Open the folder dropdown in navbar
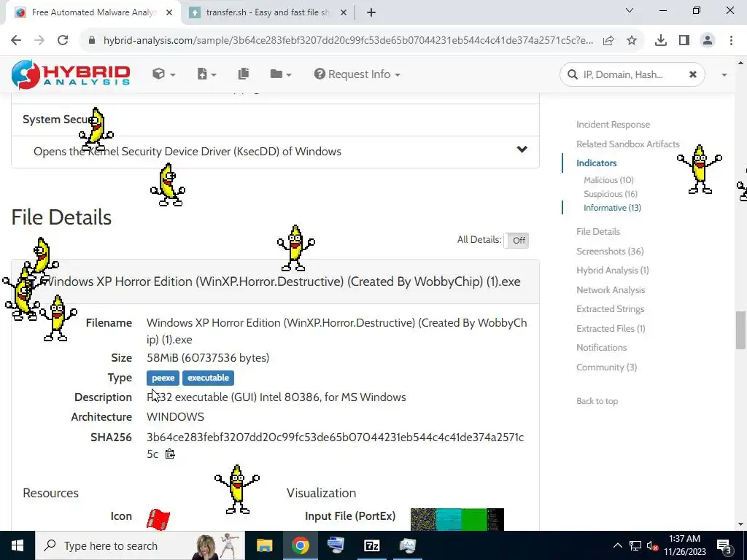747x560 pixels. 280,74
